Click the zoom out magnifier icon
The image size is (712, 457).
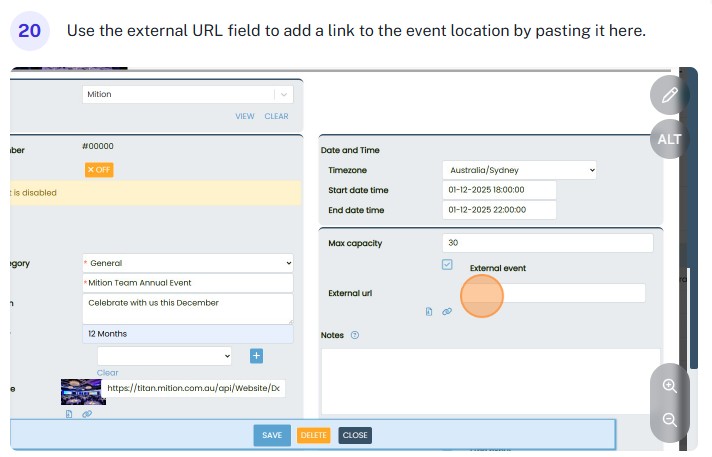coord(669,420)
